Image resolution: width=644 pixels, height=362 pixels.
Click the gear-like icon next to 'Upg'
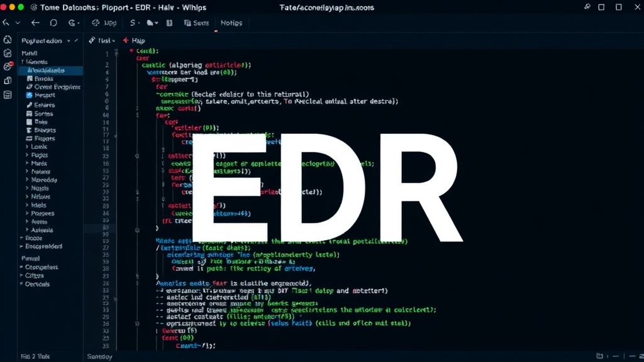pyautogui.click(x=96, y=23)
